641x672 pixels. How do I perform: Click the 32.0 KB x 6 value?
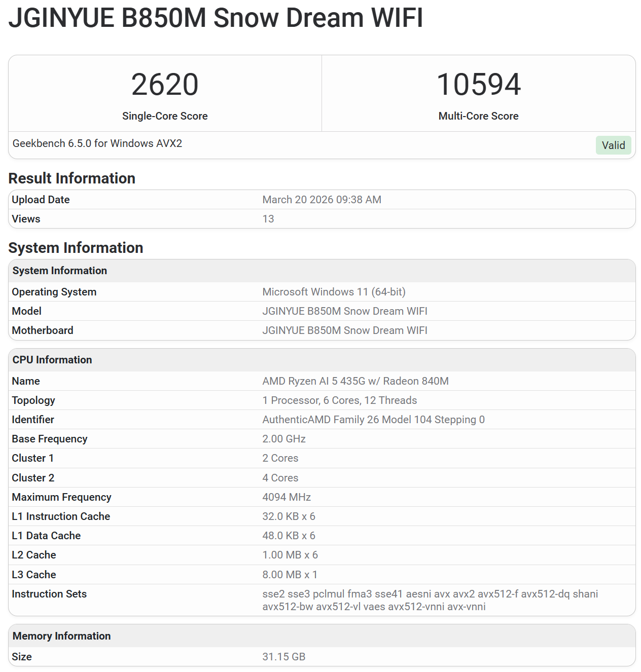coord(289,516)
